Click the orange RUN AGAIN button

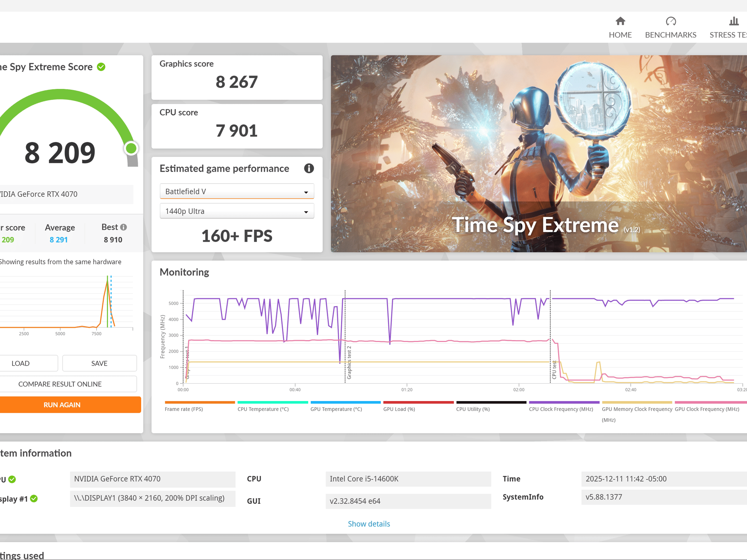[x=70, y=405]
